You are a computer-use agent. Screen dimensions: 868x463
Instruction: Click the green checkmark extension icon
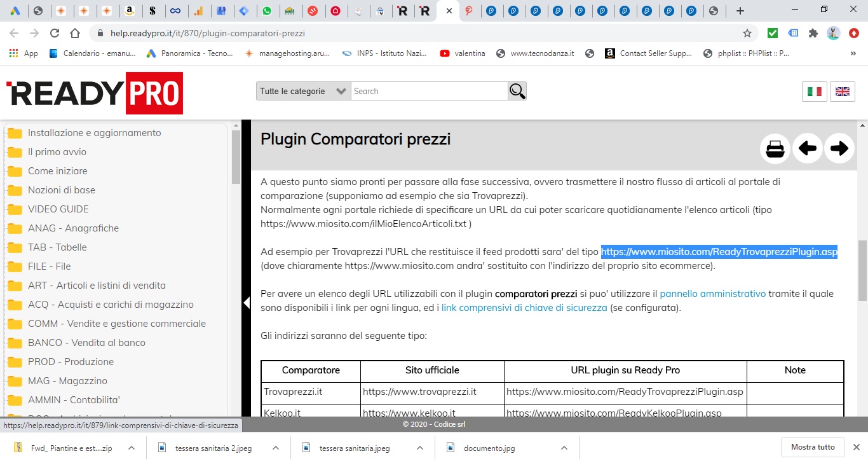coord(773,33)
